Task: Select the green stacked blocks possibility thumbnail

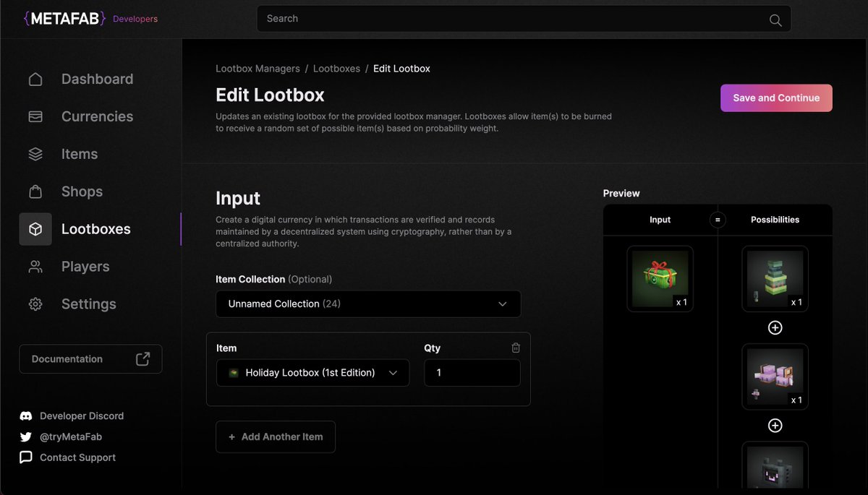Action: [x=775, y=279]
